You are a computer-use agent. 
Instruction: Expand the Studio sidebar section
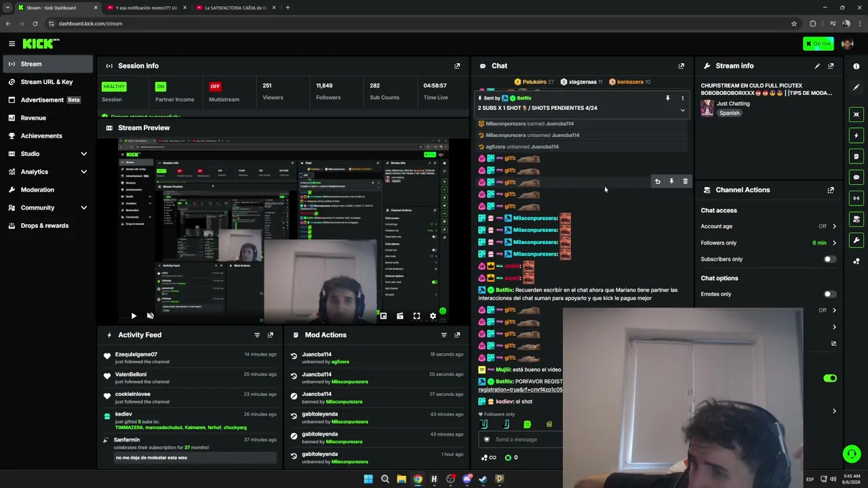[84, 154]
